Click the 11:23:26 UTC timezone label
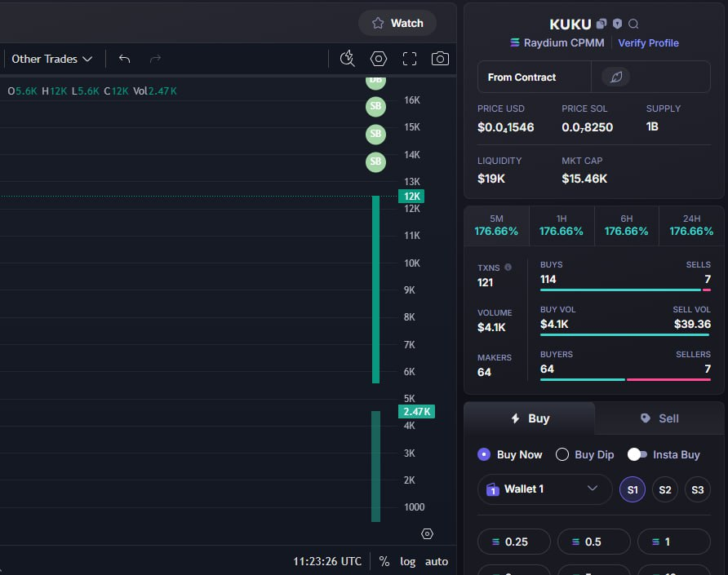 pos(326,561)
